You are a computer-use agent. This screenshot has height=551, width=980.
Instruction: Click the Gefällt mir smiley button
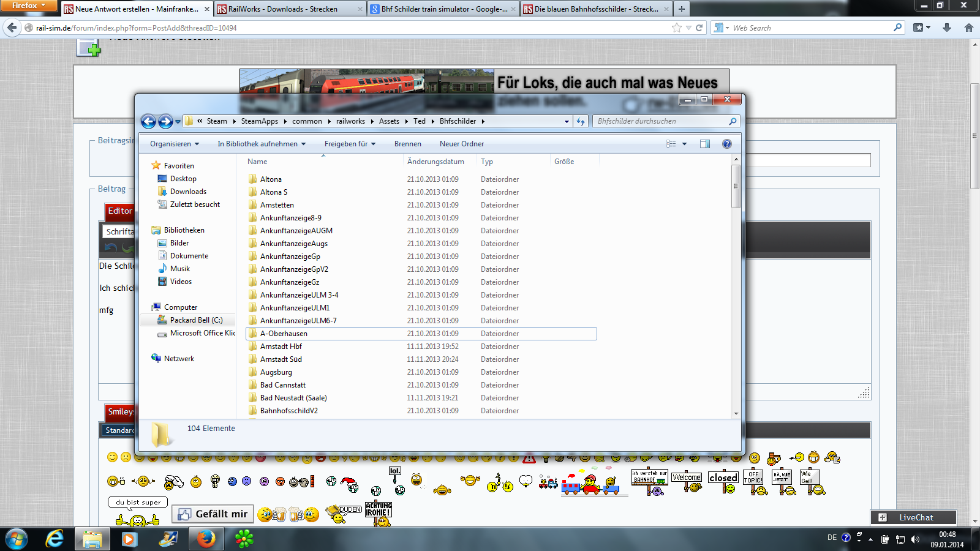click(x=214, y=514)
